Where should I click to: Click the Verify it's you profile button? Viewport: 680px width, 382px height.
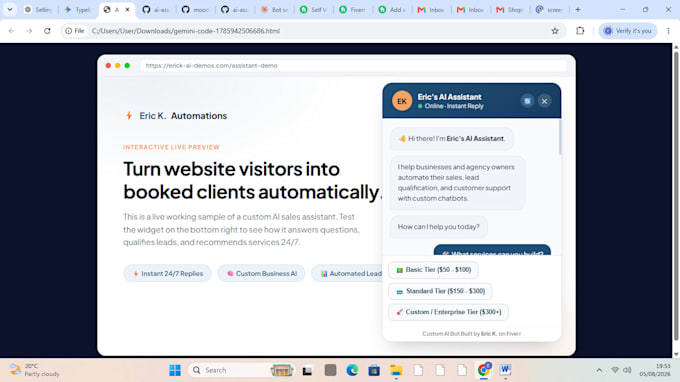click(628, 31)
